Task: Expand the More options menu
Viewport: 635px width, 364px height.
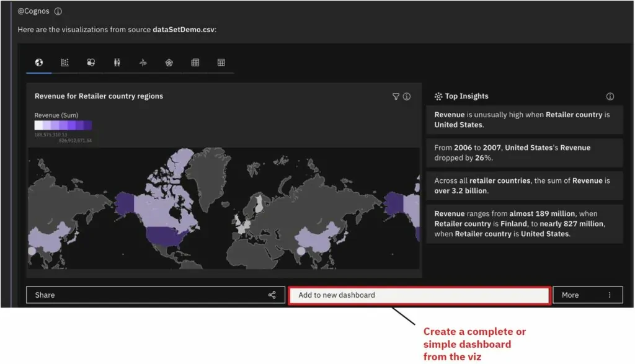Action: [587, 295]
